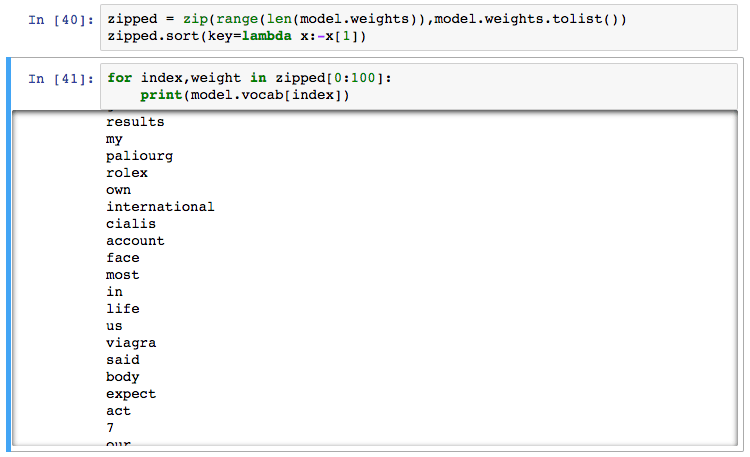Click the output word "said"

coord(123,360)
